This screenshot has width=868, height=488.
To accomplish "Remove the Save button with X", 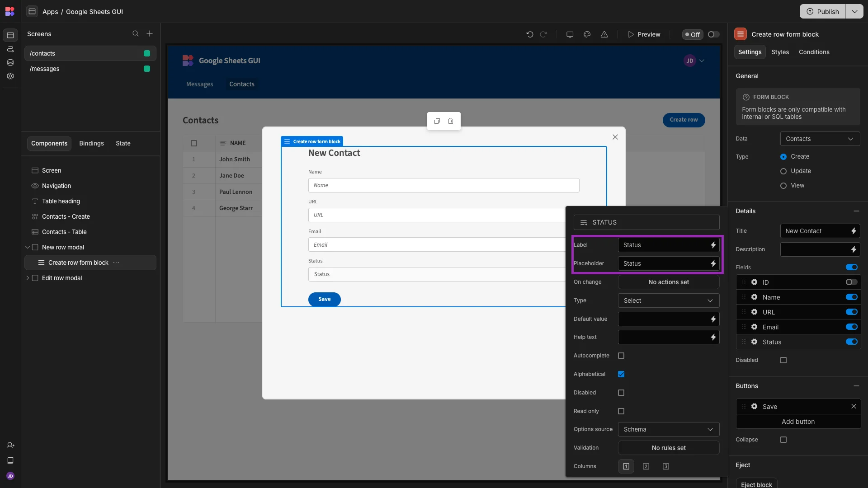I will [854, 407].
